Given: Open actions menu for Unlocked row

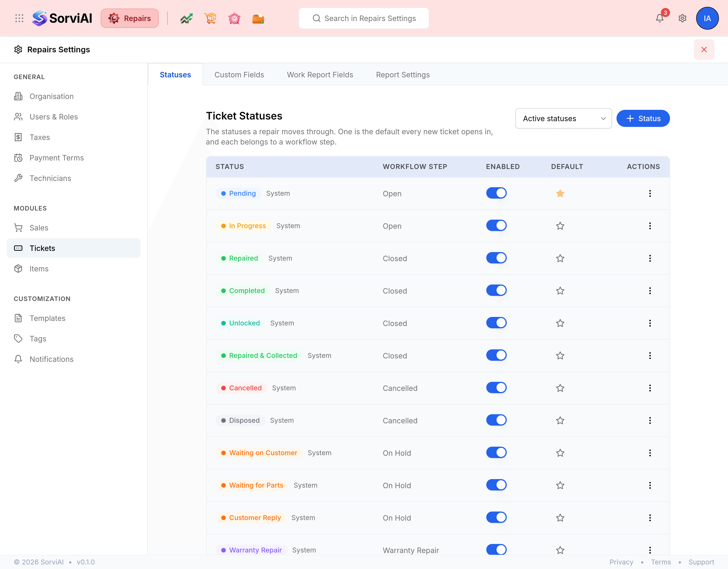Looking at the screenshot, I should pyautogui.click(x=650, y=323).
